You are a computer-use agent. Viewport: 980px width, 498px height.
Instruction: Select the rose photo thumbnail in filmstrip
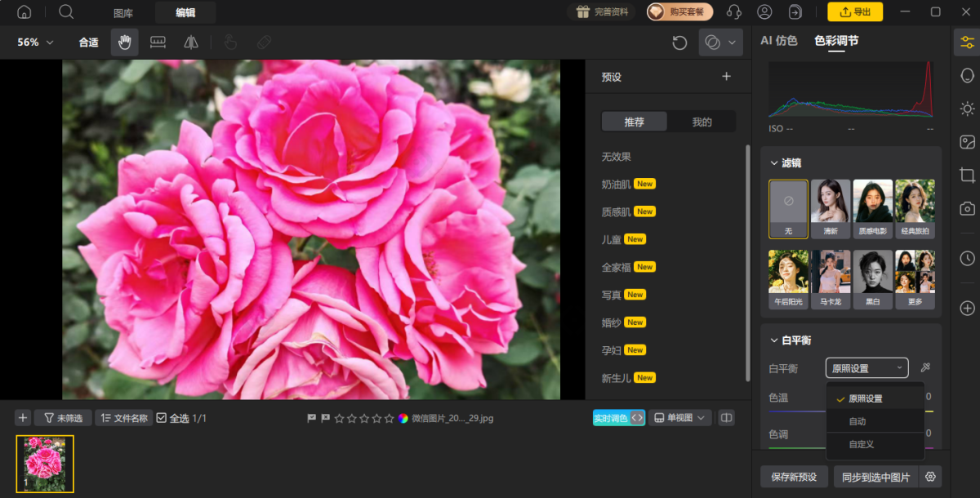[x=45, y=464]
